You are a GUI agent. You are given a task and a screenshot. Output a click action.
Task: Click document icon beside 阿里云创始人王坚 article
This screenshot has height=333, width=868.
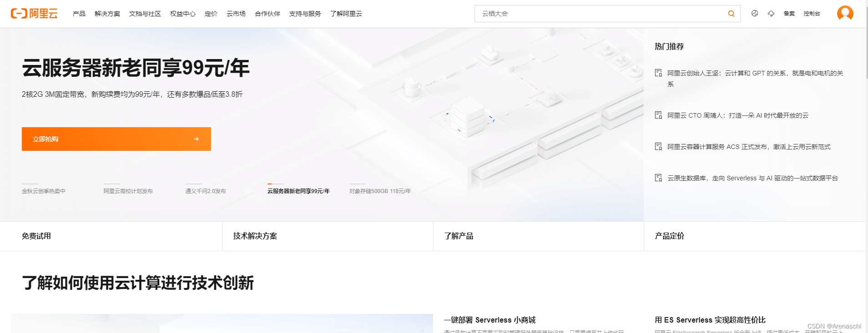tap(658, 73)
